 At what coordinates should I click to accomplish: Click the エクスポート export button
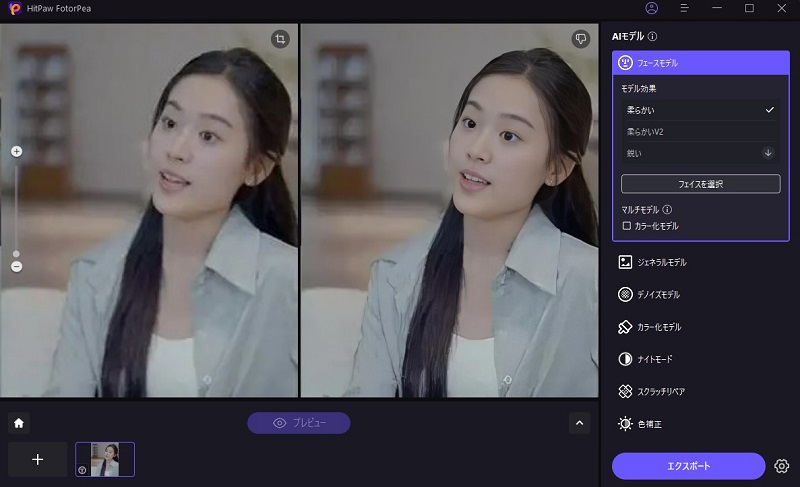(688, 466)
